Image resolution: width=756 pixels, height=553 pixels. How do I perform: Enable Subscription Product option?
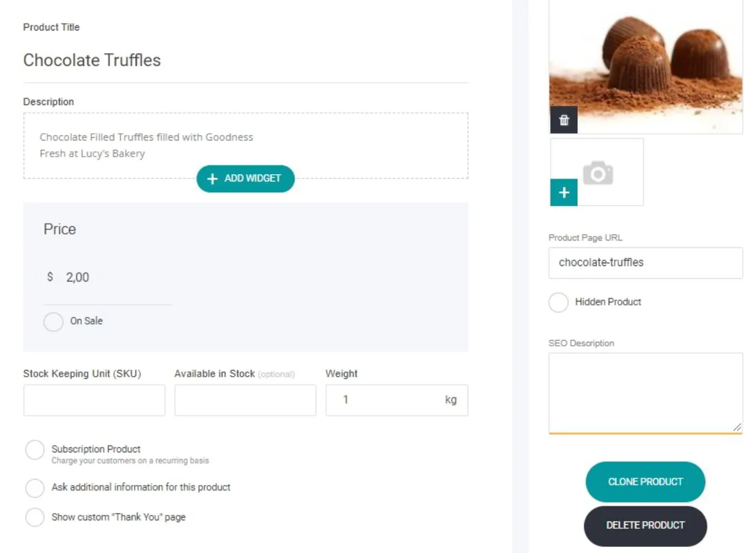pos(35,450)
